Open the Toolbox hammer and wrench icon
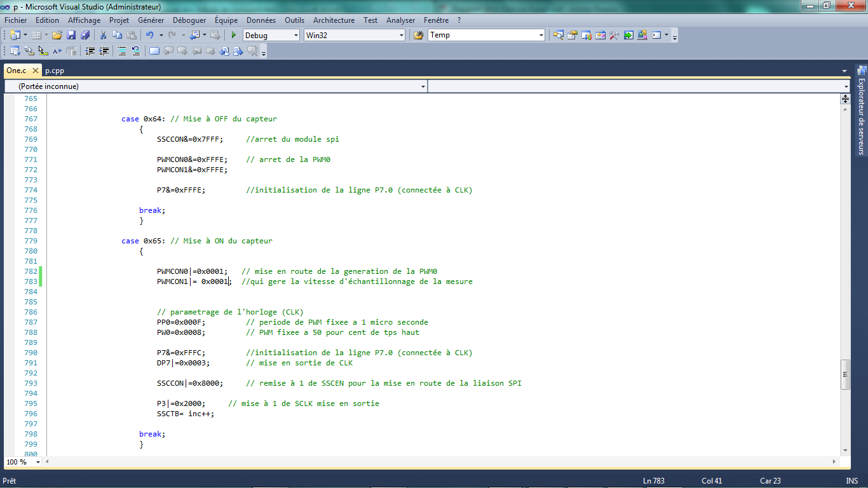The height and width of the screenshot is (488, 868). (614, 36)
